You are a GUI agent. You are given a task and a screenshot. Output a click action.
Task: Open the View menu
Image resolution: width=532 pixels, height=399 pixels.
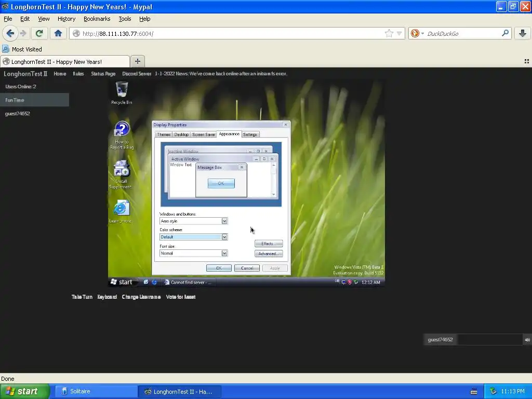point(44,19)
